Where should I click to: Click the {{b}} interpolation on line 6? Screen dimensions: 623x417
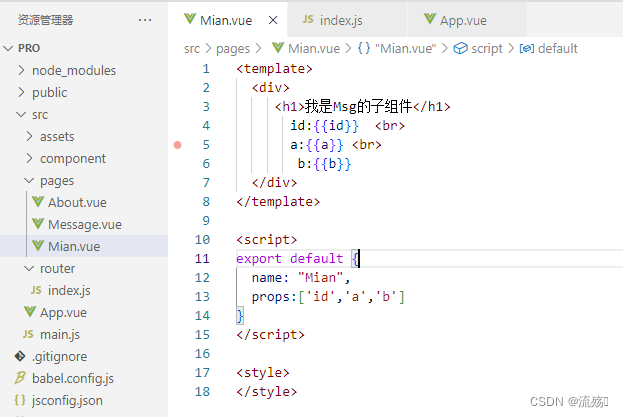(332, 164)
